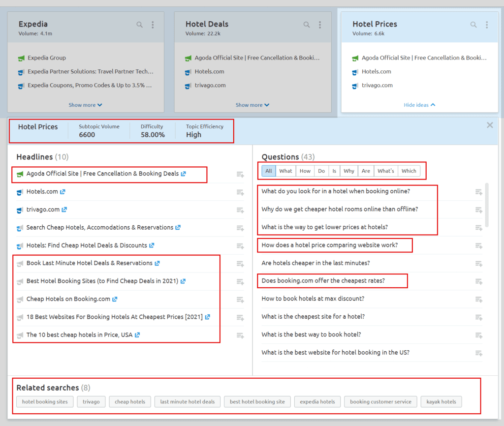
Task: Add 'How to book hotels at max discount' to favorites
Action: [x=478, y=300]
